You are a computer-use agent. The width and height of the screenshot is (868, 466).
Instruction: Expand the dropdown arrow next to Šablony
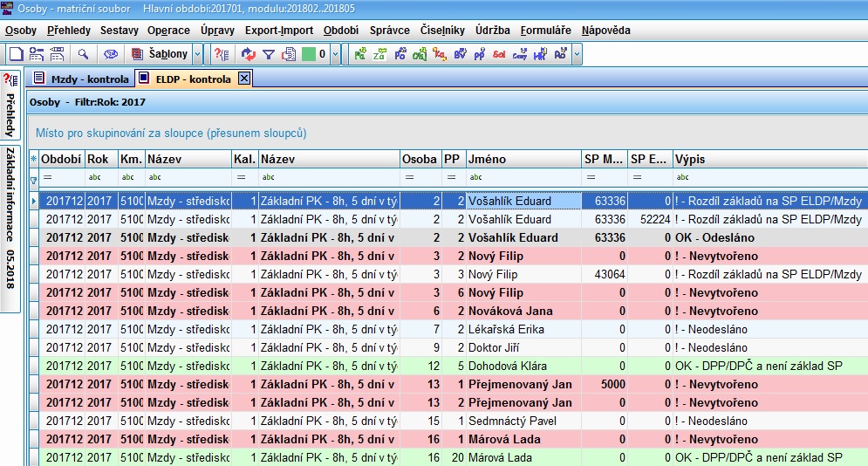tap(198, 54)
